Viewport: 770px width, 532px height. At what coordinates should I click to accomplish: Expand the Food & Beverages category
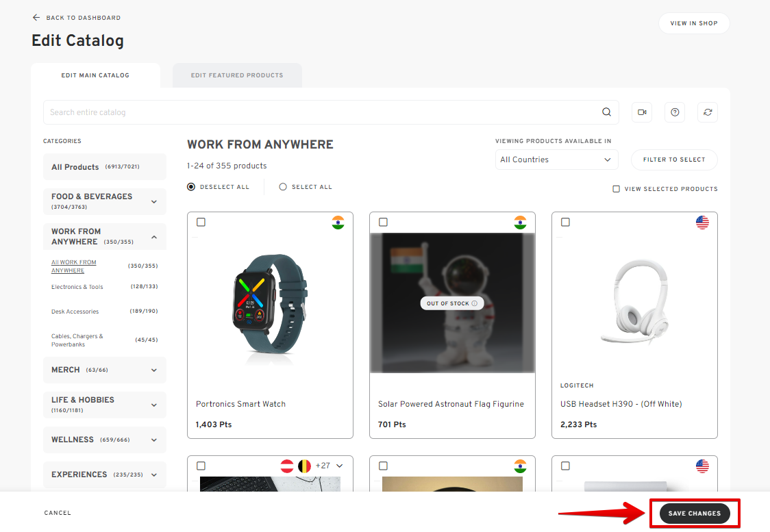pos(153,201)
